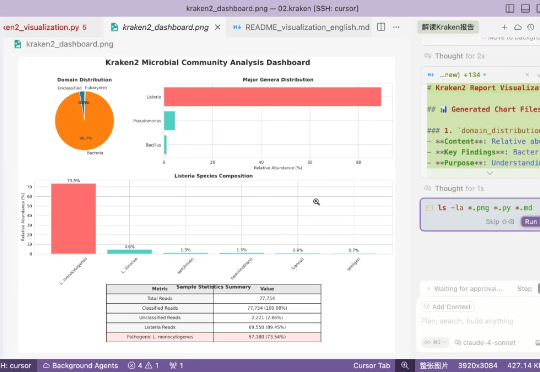Open background agents cloud icon in chat
Image resolution: width=540 pixels, height=372 pixels.
(x=518, y=27)
